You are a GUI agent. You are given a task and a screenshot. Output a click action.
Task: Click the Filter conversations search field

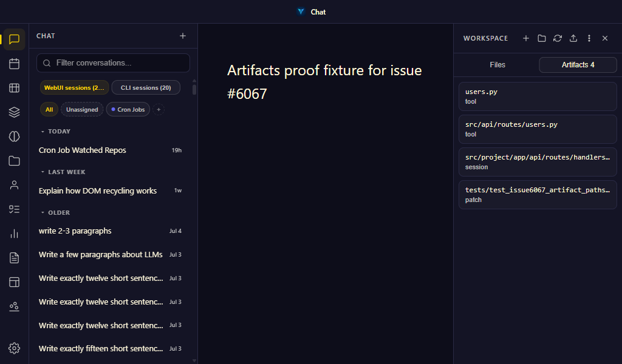pos(113,63)
